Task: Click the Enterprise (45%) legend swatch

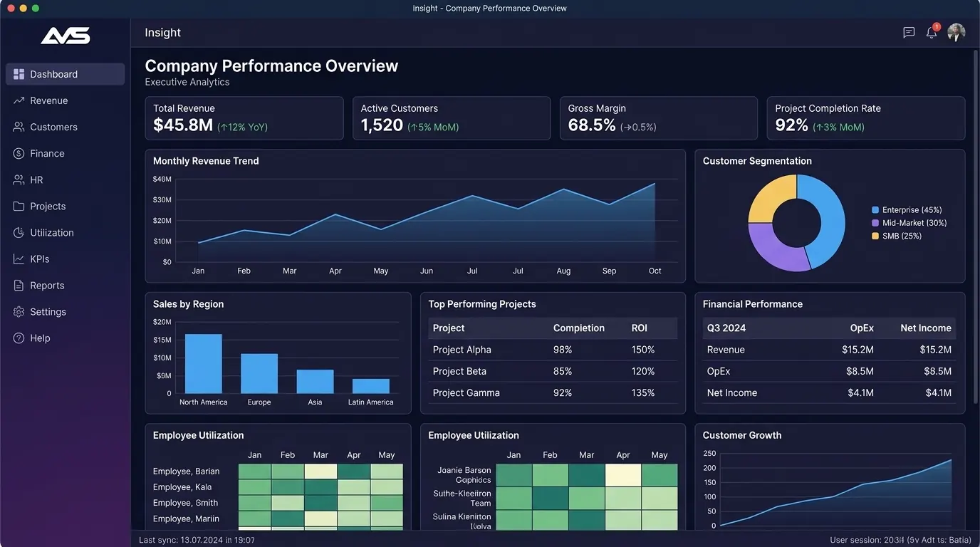Action: [x=875, y=210]
